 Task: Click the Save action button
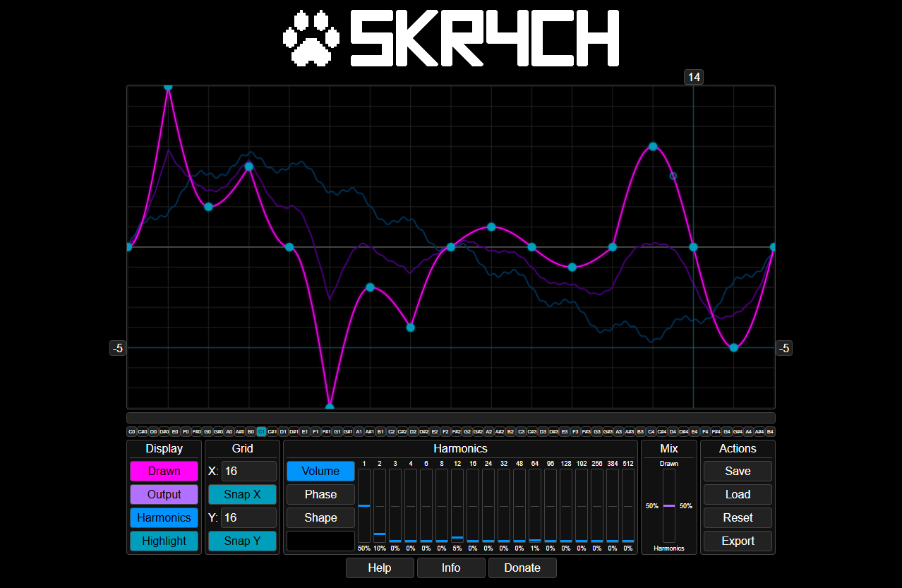[737, 471]
